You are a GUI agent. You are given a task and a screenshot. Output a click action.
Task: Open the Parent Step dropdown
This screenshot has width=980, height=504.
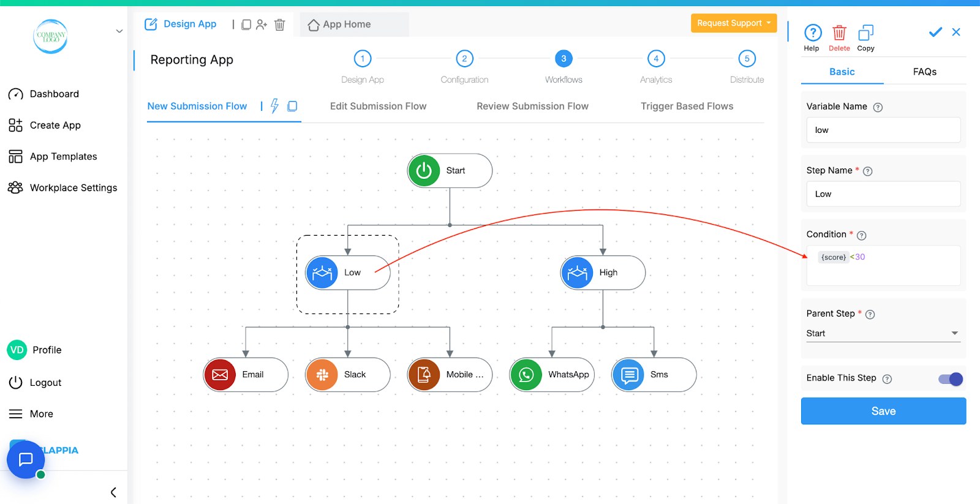(883, 333)
